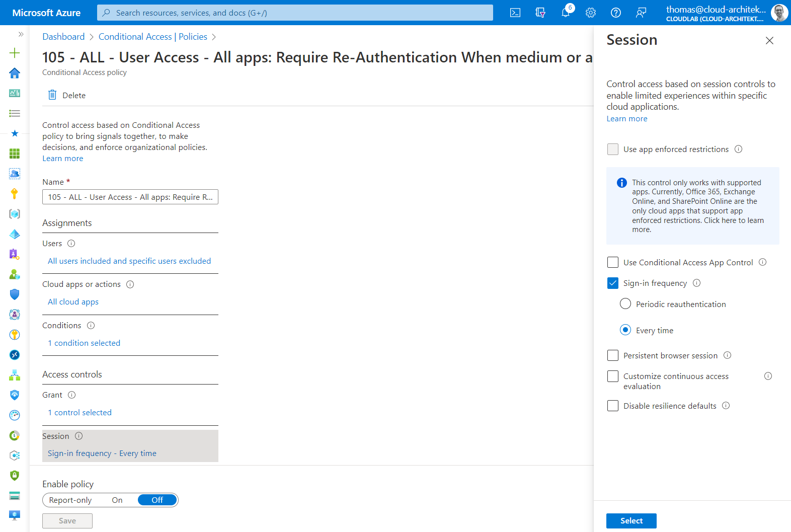Viewport: 791px width, 532px height.
Task: Check Persistent browser session checkbox
Action: (x=613, y=355)
